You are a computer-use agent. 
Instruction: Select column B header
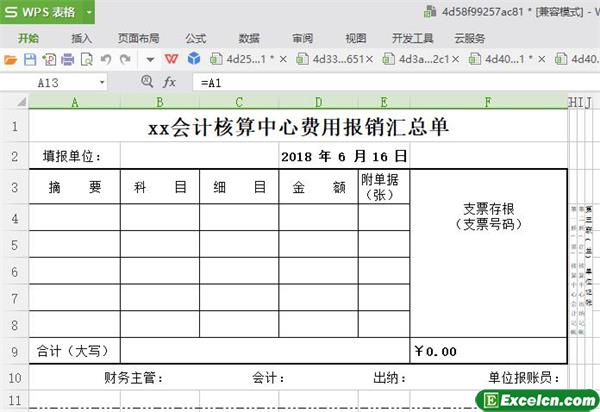160,102
